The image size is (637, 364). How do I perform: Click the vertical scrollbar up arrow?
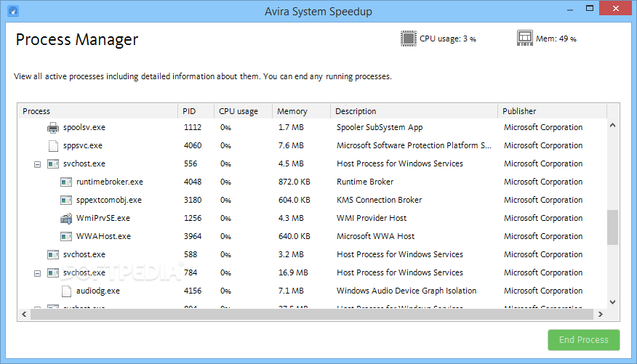pos(612,126)
